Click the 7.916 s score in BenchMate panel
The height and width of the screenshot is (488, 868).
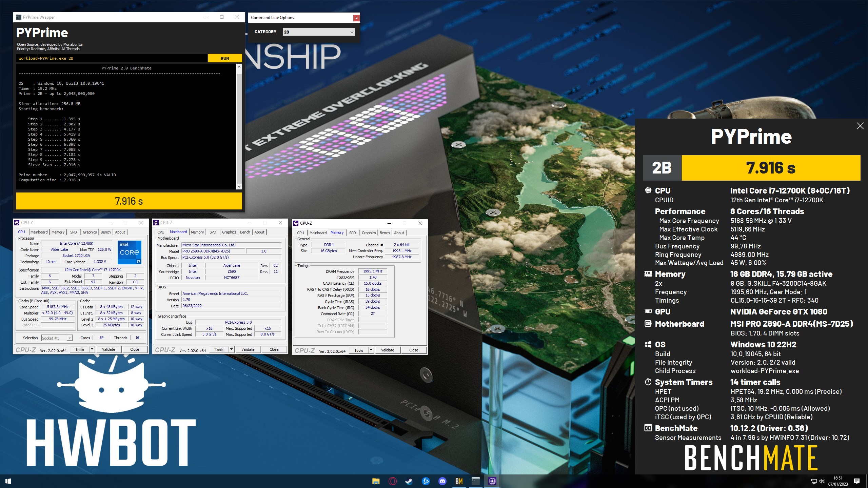(771, 168)
